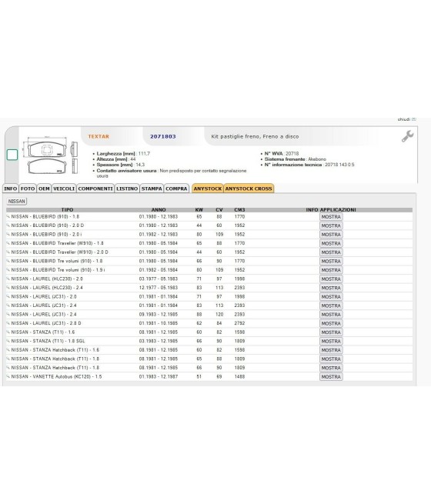Screen dimensions: 431x504
Task: Show applications for Laurel (HLC230) 2.0
Action: [x=331, y=279]
